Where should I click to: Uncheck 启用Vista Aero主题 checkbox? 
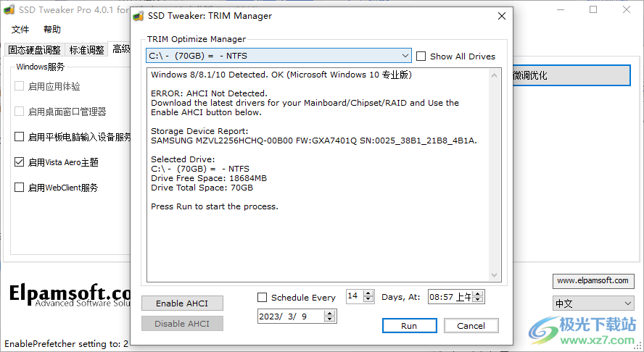(20, 162)
